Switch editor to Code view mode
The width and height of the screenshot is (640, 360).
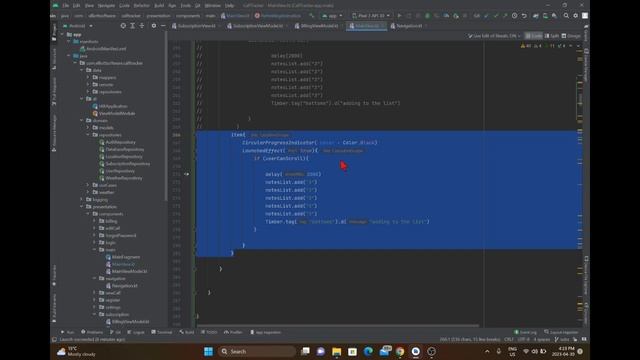click(x=534, y=36)
